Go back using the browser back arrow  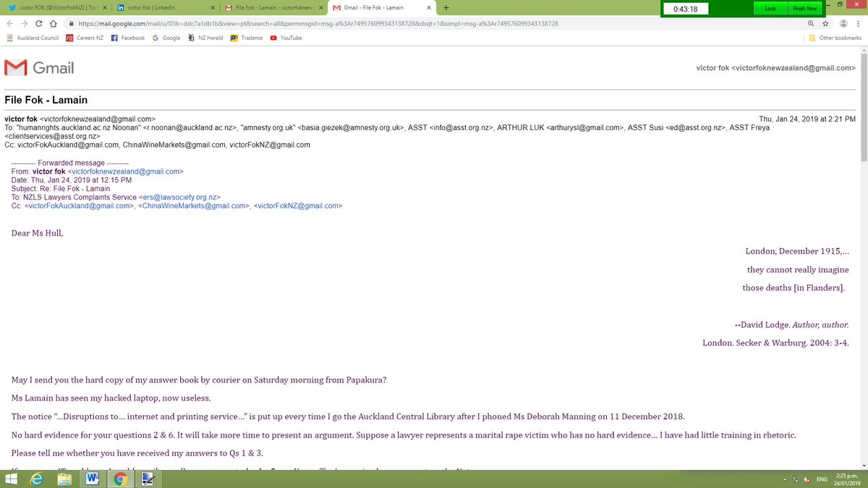coord(9,23)
